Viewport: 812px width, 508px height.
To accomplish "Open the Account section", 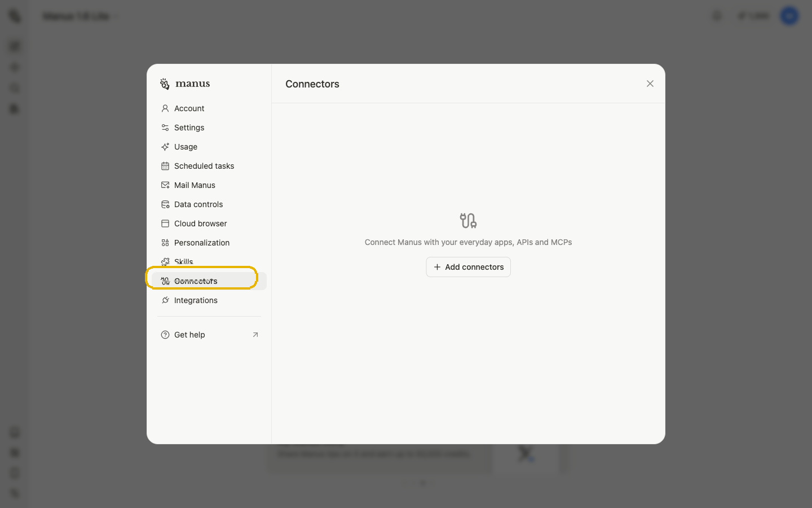I will coord(189,108).
